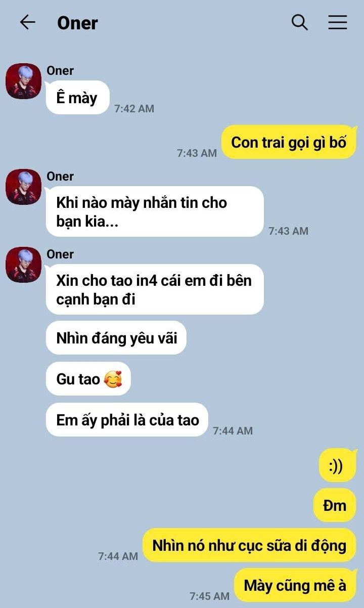
Task: Select the yellow 'Đm' bubble
Action: (x=335, y=505)
